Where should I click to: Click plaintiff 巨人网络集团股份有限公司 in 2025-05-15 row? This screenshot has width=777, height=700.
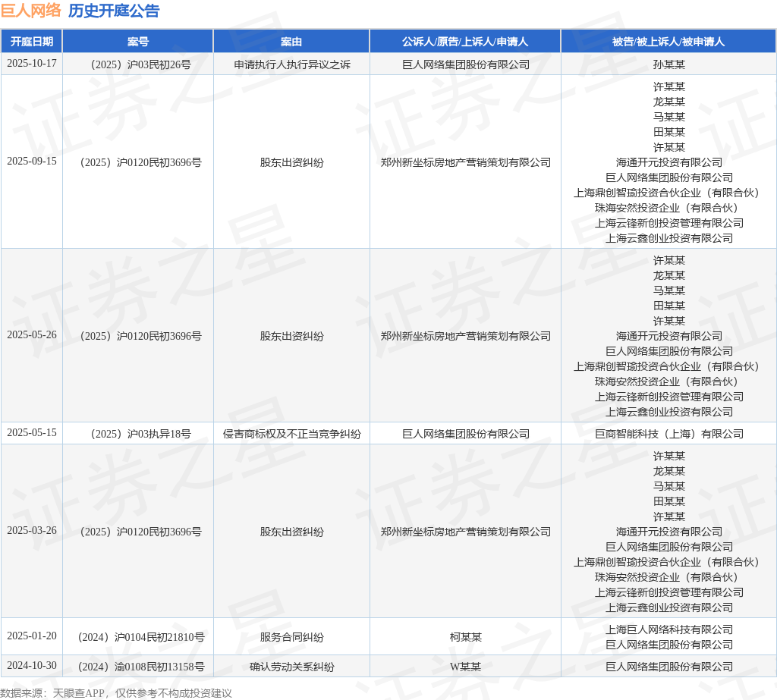pos(466,434)
